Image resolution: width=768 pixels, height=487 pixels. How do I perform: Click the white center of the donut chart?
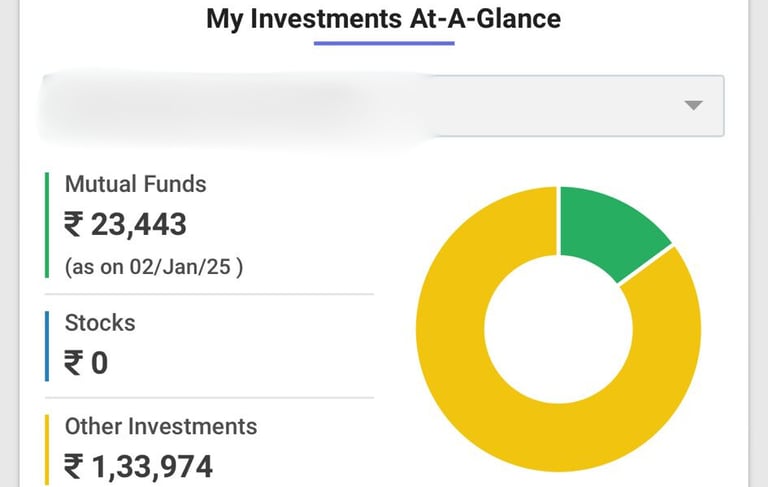tap(560, 328)
